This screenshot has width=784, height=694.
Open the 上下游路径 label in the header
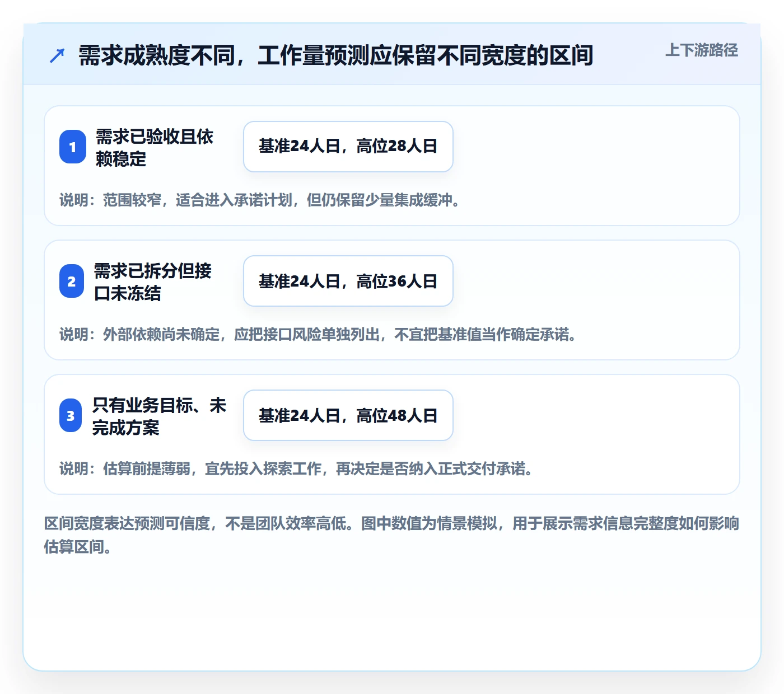[702, 50]
